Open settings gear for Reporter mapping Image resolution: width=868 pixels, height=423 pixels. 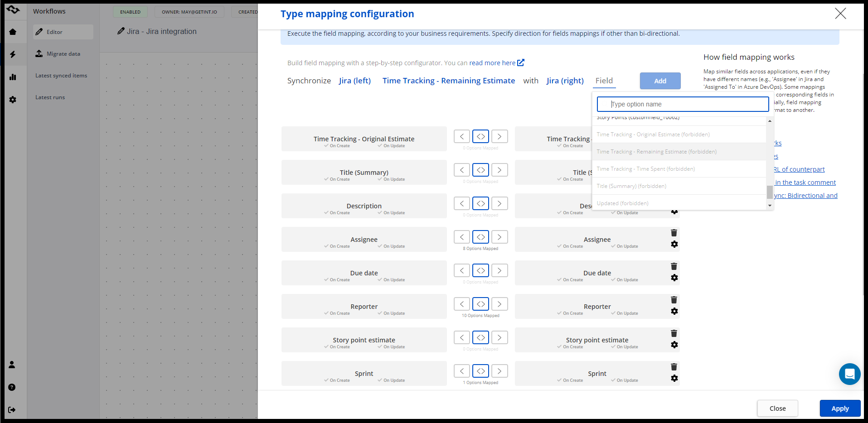coord(674,311)
